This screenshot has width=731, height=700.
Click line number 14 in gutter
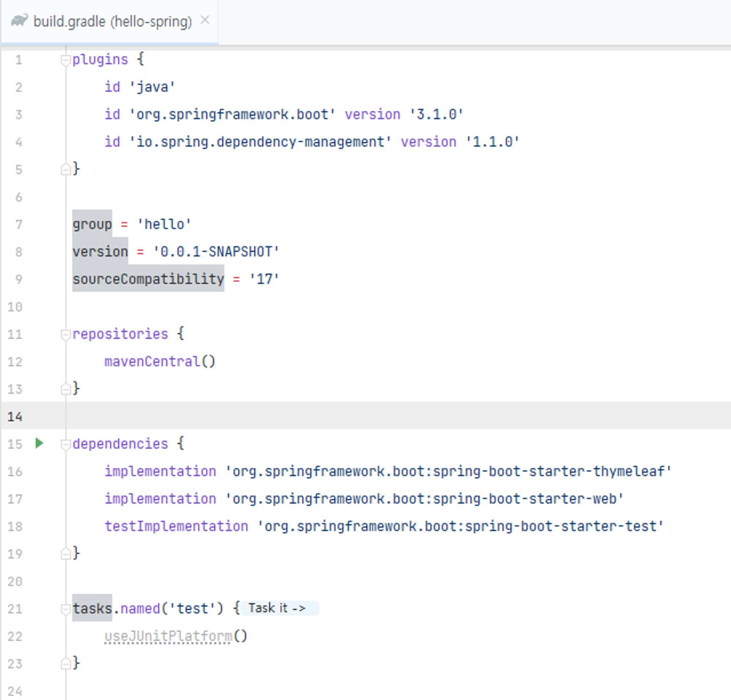coord(15,417)
